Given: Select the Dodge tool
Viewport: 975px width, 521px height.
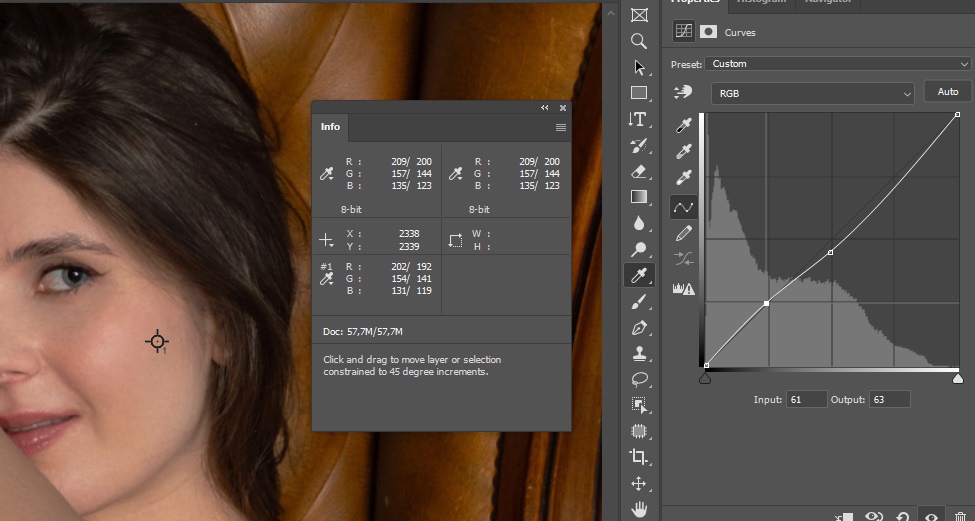Looking at the screenshot, I should (639, 249).
